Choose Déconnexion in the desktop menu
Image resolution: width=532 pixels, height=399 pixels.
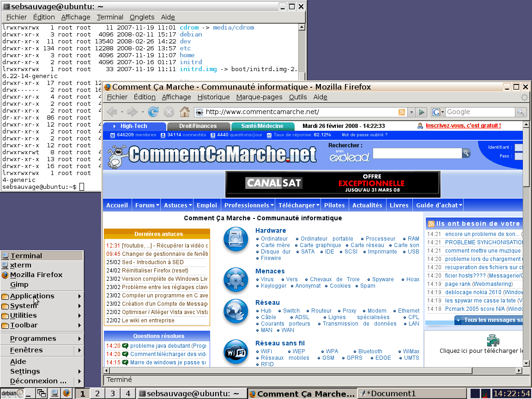pyautogui.click(x=42, y=381)
